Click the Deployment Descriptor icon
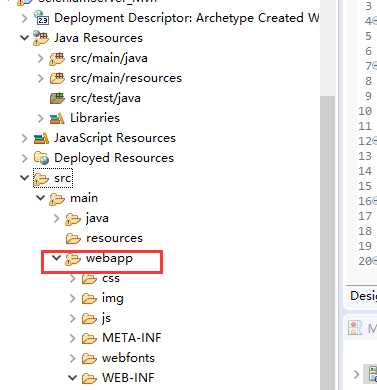The image size is (377, 390). [41, 18]
